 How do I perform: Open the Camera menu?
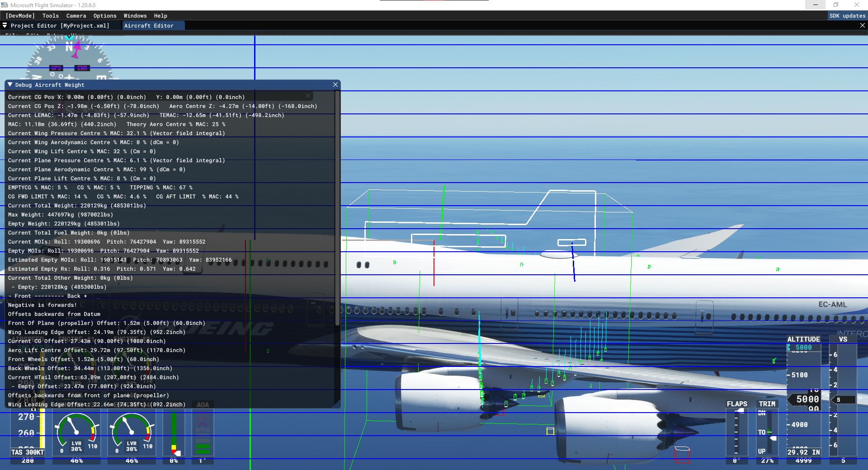tap(76, 16)
